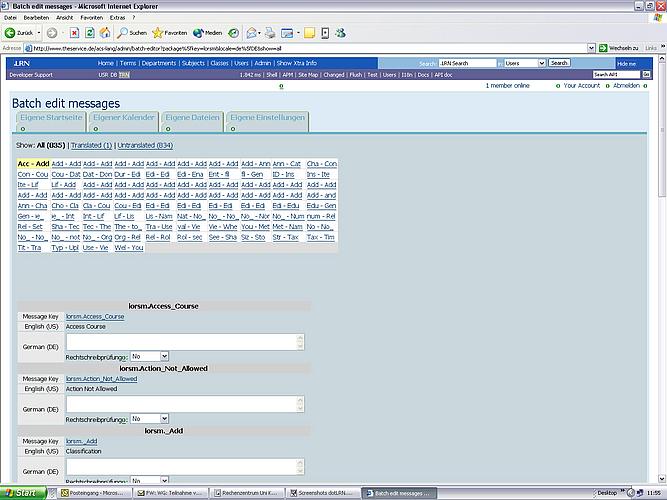Click the yellow Discuss note icon
The image size is (667, 500).
[x=309, y=33]
